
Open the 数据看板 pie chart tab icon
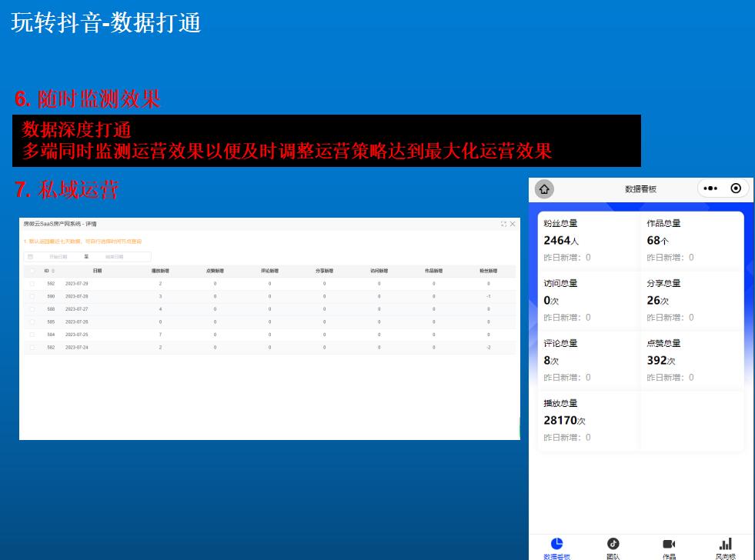pyautogui.click(x=556, y=545)
